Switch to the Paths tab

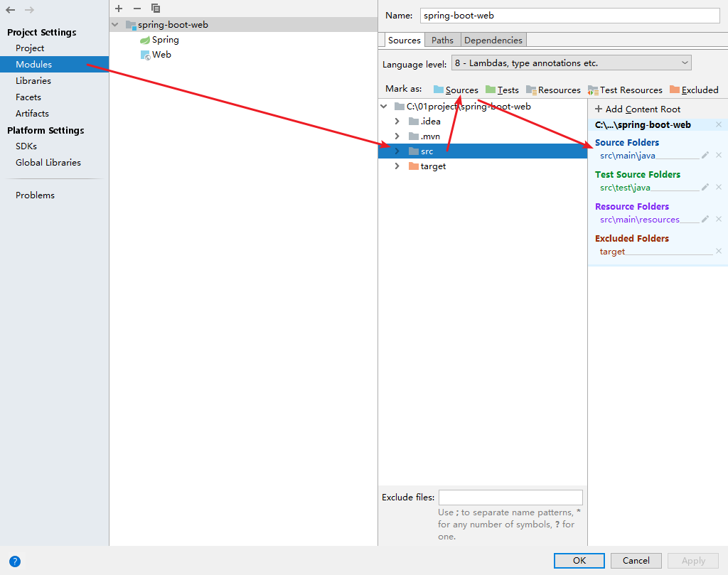442,41
